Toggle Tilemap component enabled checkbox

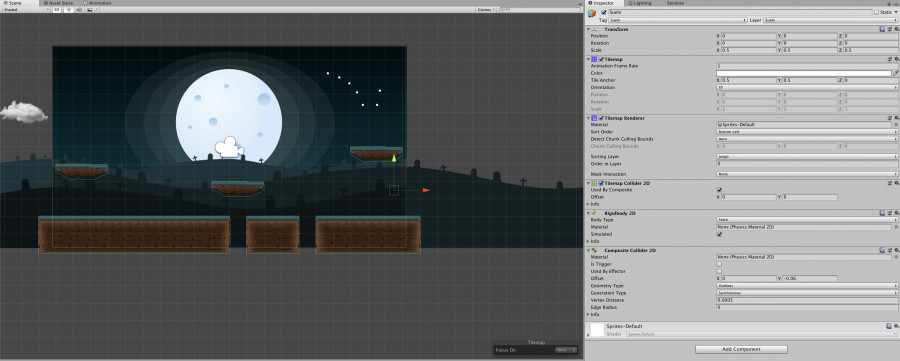pyautogui.click(x=601, y=59)
